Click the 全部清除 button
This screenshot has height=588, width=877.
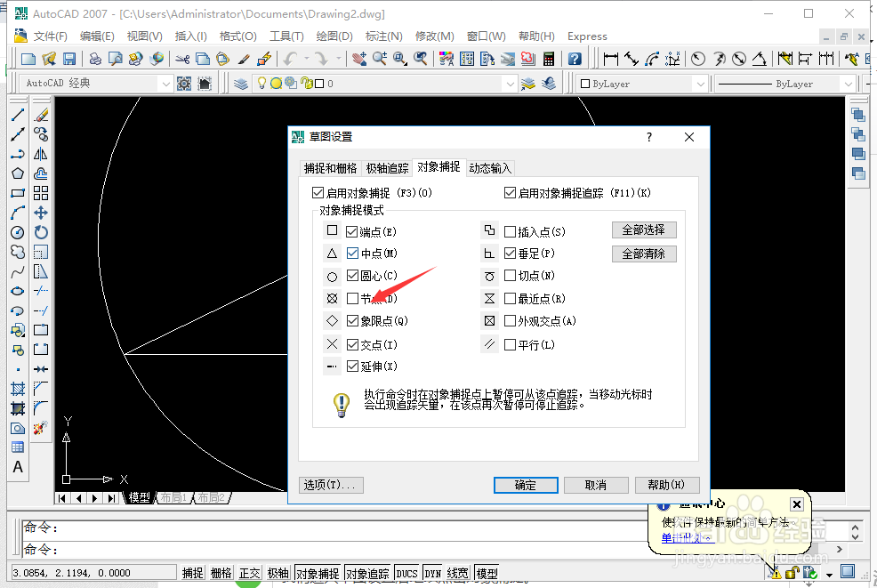tap(644, 254)
